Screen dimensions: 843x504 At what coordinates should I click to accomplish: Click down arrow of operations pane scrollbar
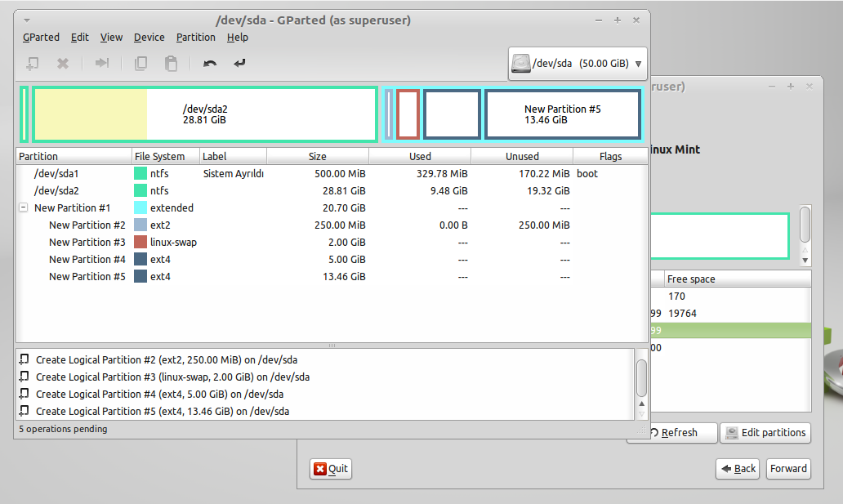click(641, 414)
